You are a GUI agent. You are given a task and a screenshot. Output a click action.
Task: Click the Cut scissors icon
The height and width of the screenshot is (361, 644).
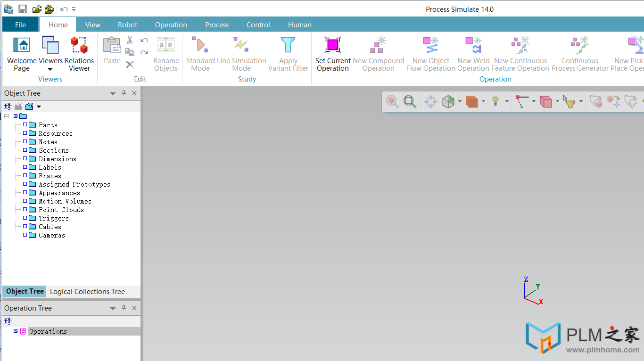coord(130,41)
